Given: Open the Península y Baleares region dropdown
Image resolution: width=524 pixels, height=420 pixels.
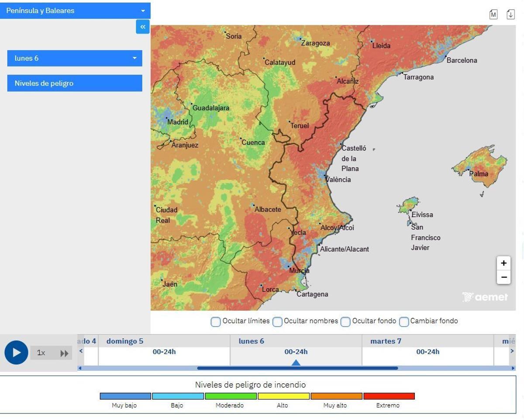Looking at the screenshot, I should (75, 10).
